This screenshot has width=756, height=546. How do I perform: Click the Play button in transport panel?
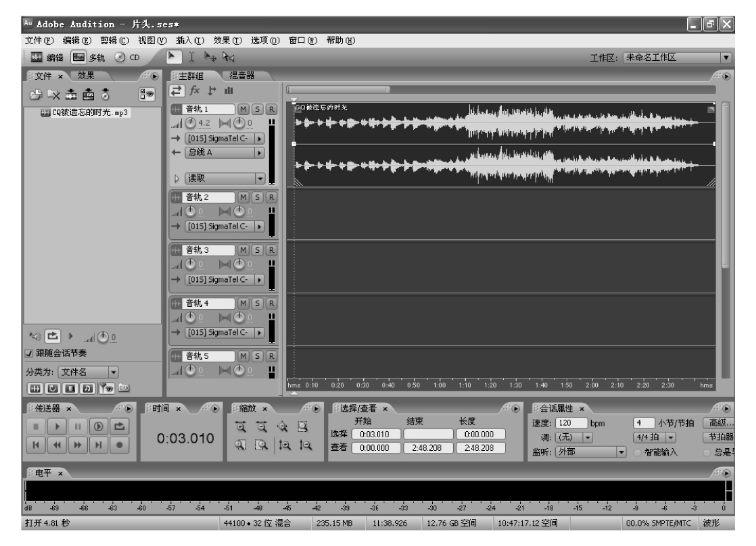click(x=57, y=426)
